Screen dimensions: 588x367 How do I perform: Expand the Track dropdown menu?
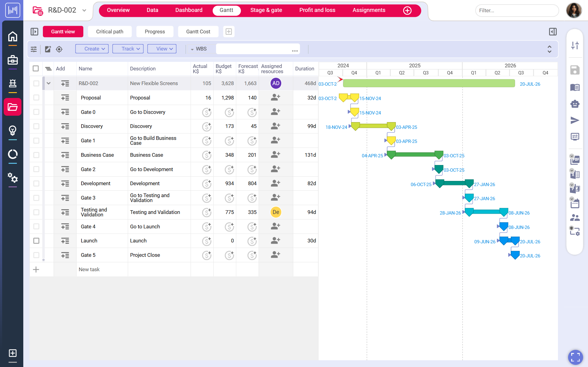[x=128, y=49]
